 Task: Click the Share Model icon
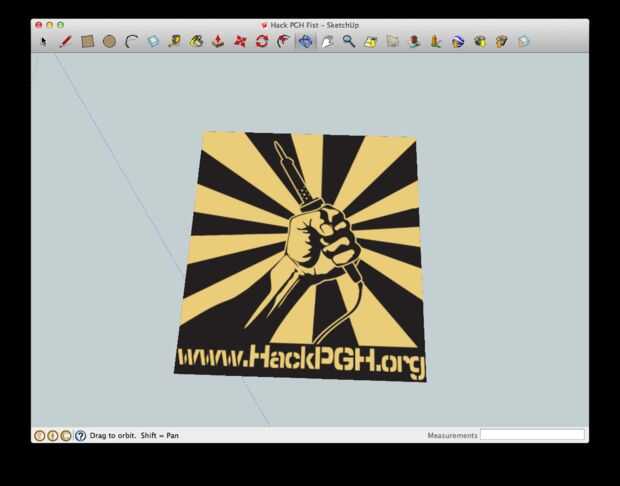[501, 41]
